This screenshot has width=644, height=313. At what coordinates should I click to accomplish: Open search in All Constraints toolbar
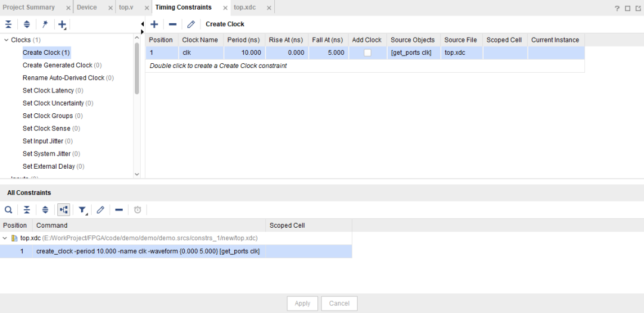click(x=8, y=210)
